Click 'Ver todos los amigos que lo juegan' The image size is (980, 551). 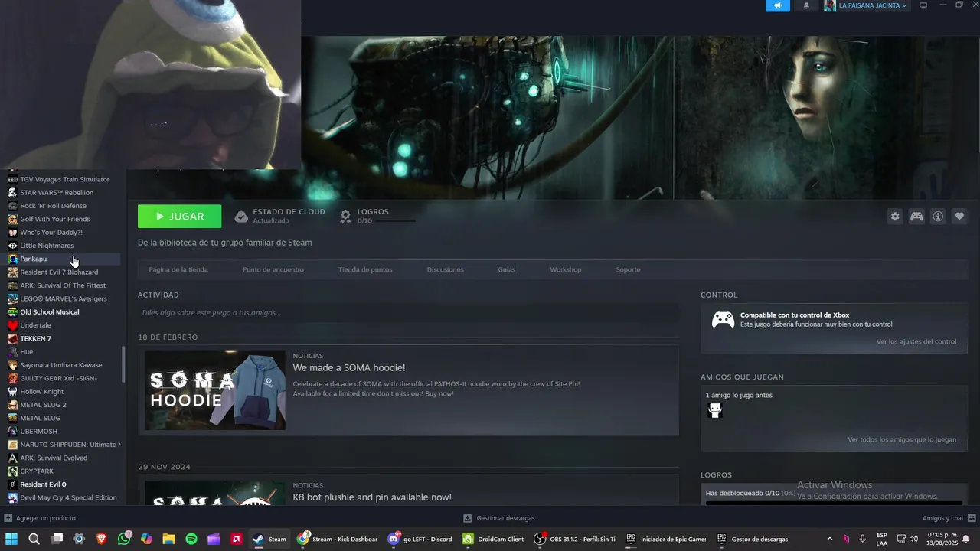[x=902, y=439]
